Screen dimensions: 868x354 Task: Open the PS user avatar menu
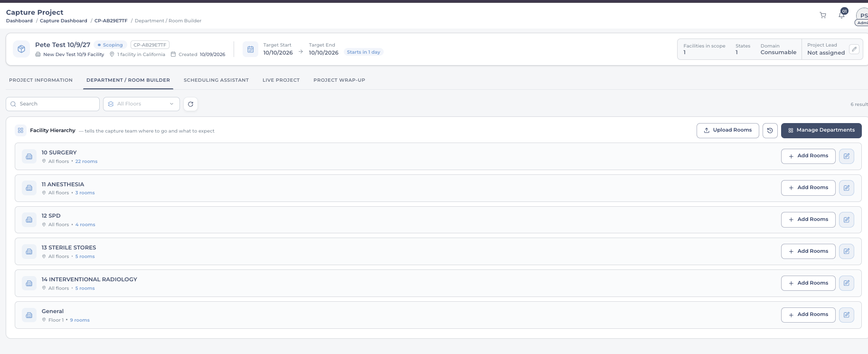(862, 17)
